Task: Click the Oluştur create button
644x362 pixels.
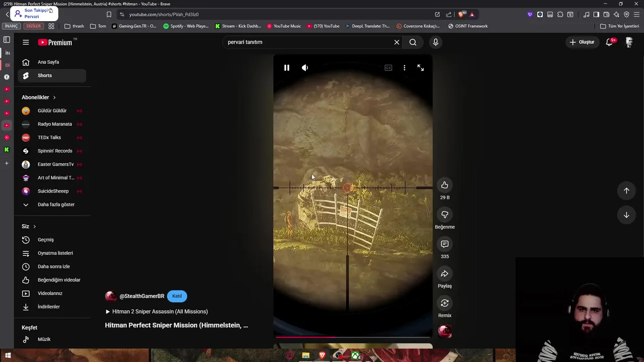Action: coord(582,42)
